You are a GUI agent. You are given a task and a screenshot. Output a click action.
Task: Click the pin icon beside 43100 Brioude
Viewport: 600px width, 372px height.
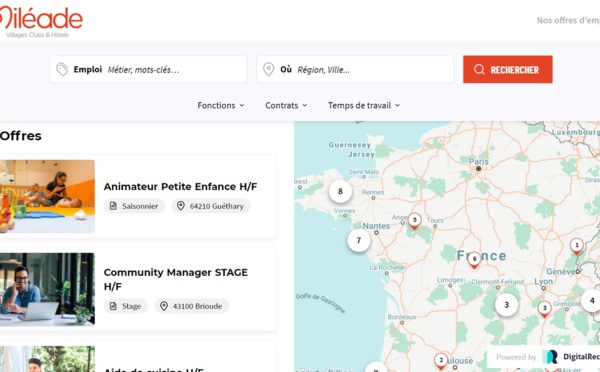point(164,306)
